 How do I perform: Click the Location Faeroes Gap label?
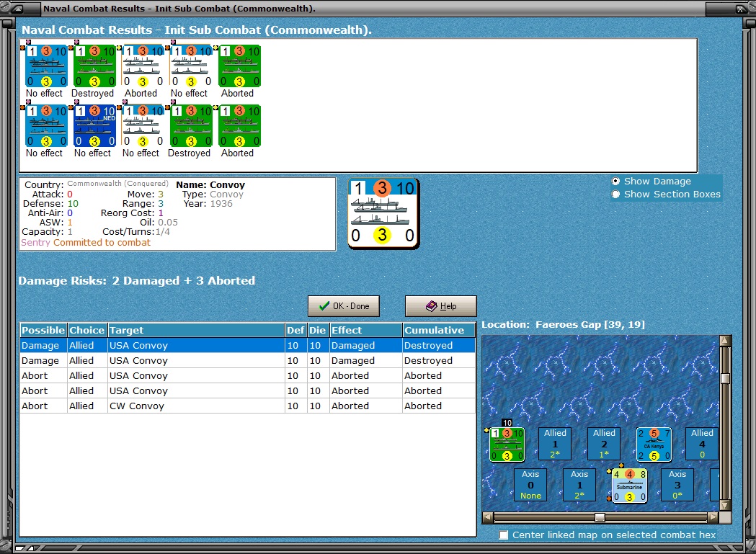pyautogui.click(x=563, y=324)
